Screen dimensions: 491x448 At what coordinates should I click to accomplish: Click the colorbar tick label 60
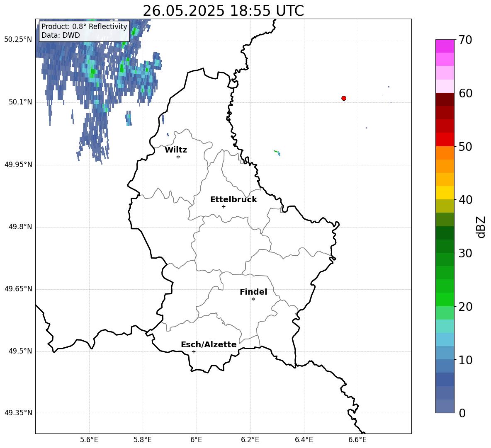pyautogui.click(x=466, y=93)
